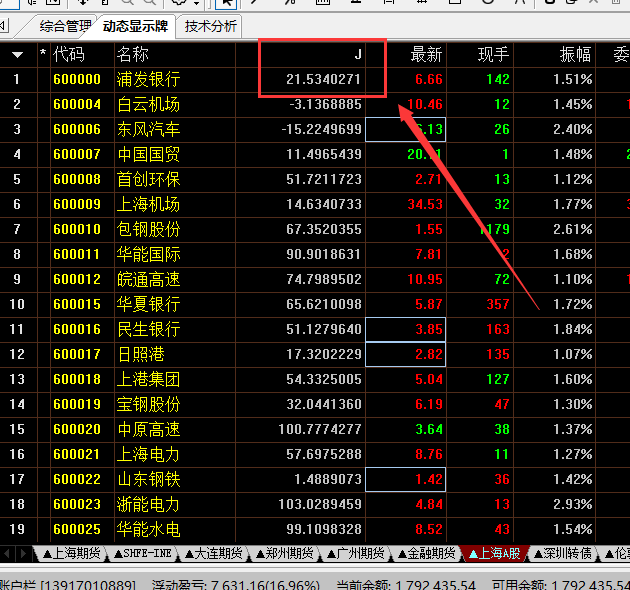Select stock name 华夏银行

pos(148,304)
